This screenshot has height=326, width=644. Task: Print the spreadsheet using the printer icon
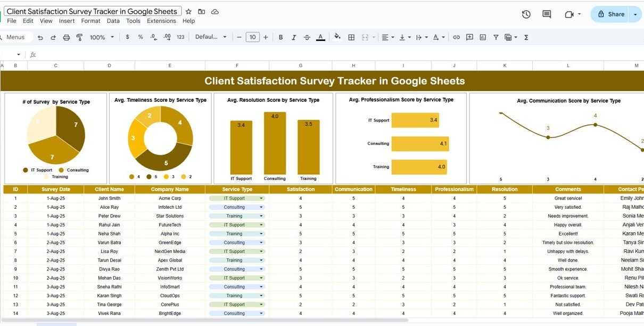point(67,37)
